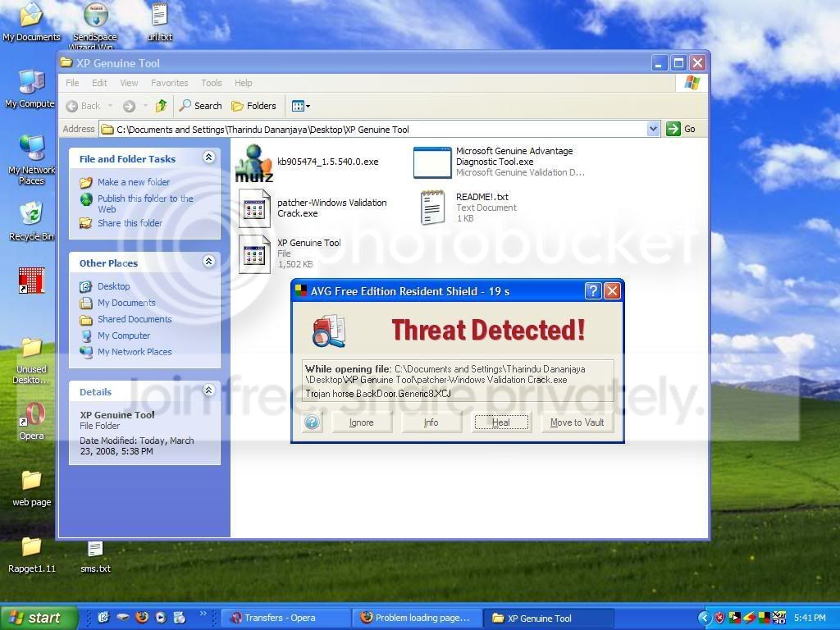This screenshot has height=630, width=840.
Task: Click XP Genuine Tool taskbar button
Action: coord(549,619)
